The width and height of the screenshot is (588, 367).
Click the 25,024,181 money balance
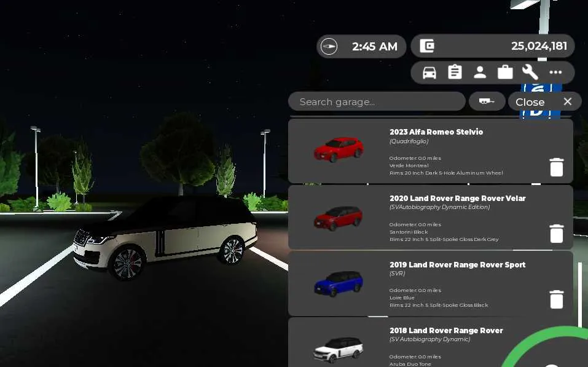539,46
